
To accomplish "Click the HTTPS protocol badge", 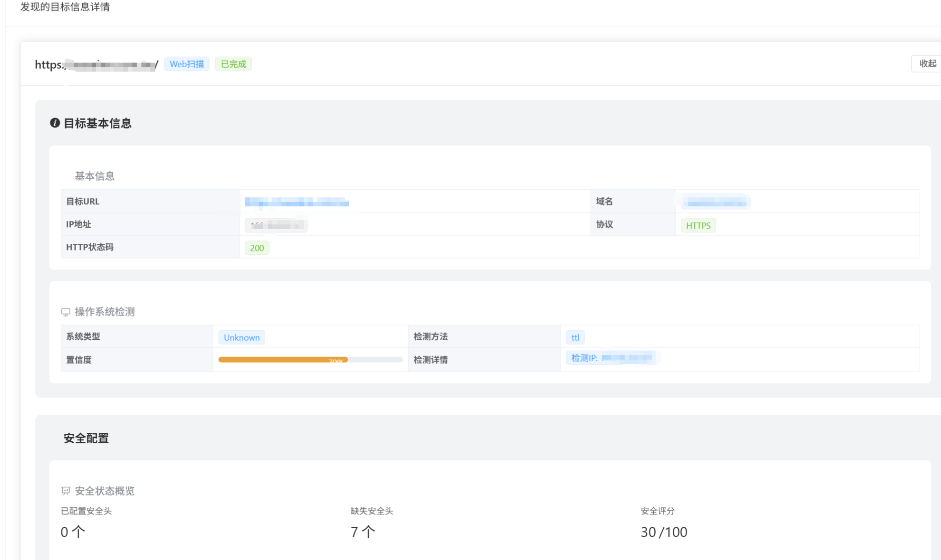I will click(x=698, y=225).
